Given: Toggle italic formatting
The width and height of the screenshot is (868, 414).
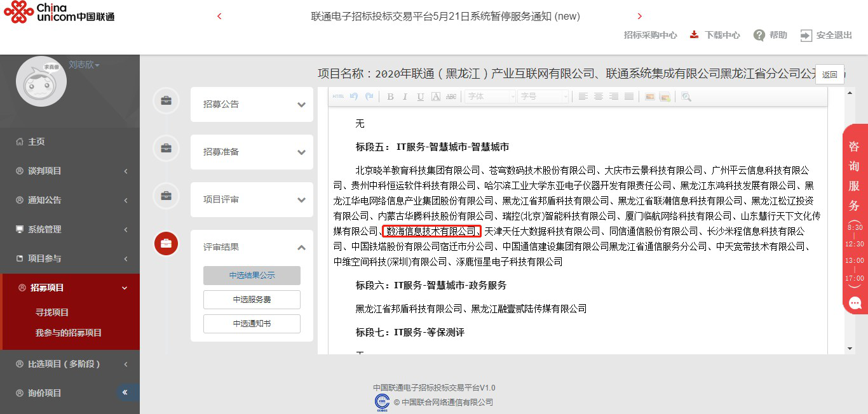Looking at the screenshot, I should tap(405, 97).
